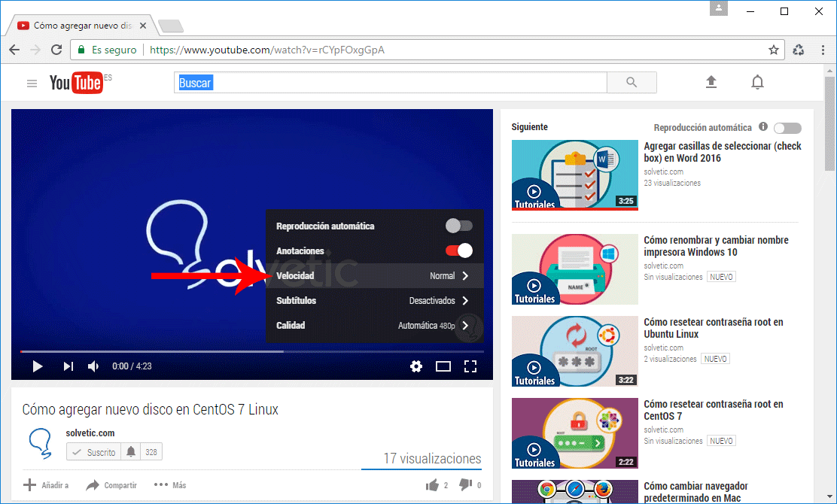Click Añadir a button
Viewport: 837px width, 504px height.
(46, 485)
